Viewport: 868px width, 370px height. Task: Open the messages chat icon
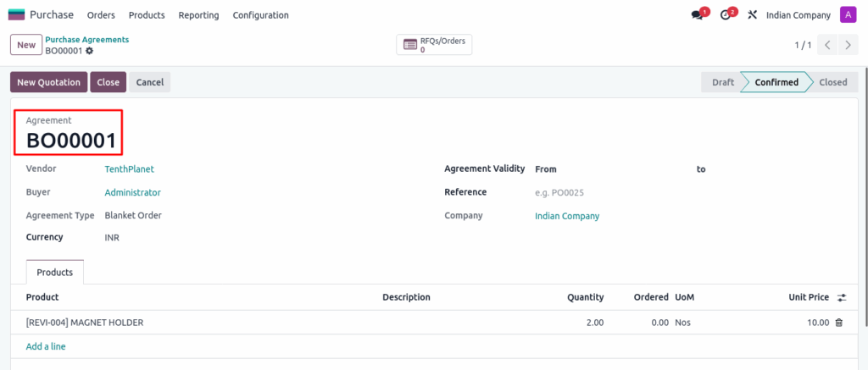click(698, 15)
